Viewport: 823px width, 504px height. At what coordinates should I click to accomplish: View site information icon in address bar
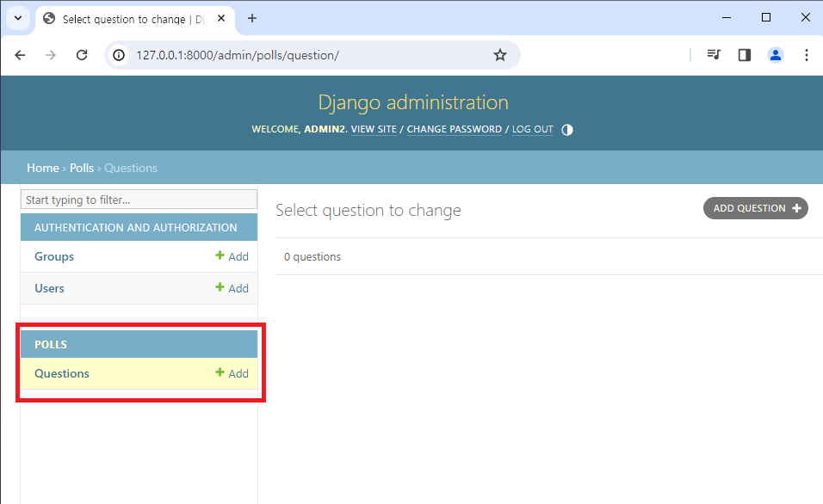119,55
